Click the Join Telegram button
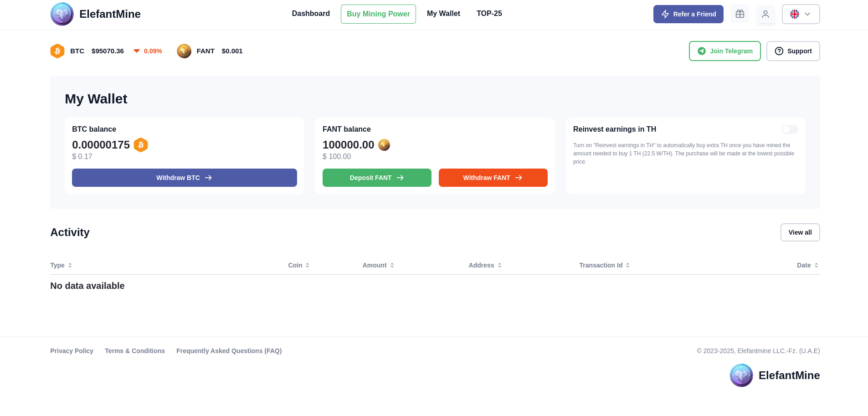 point(725,51)
